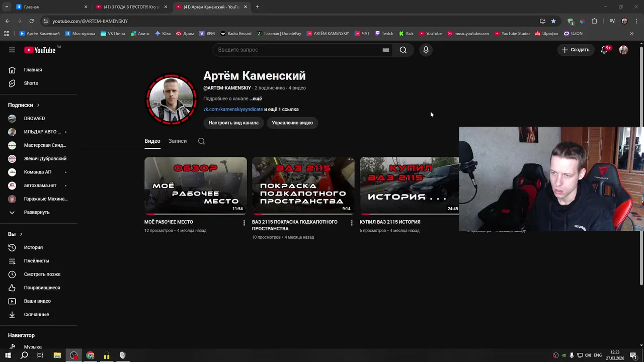
Task: Expand the Вы section chevron
Action: pyautogui.click(x=21, y=234)
